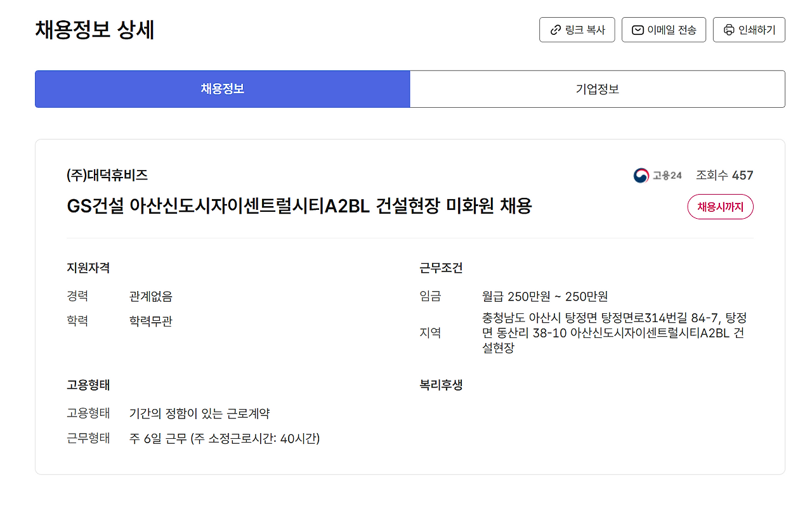Send this posting by clicking 이메일 전송
812x506 pixels.
coord(664,29)
